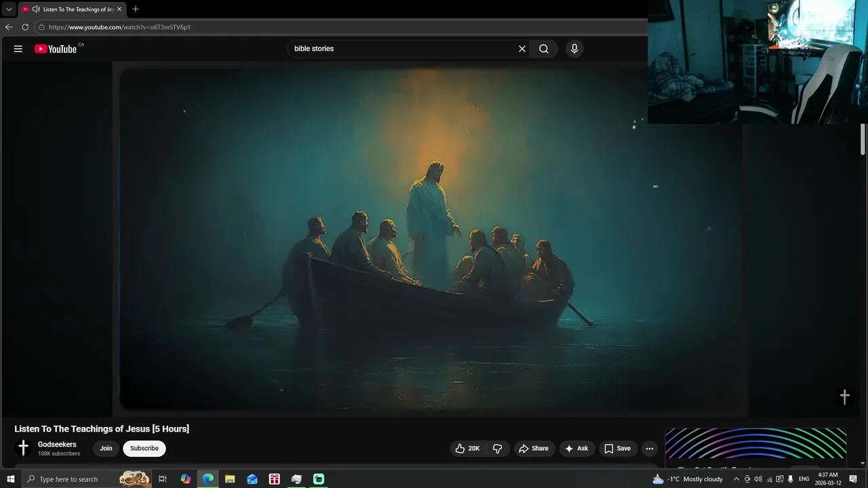Open the Godseekers channel name link
This screenshot has width=868, height=488.
click(x=57, y=445)
